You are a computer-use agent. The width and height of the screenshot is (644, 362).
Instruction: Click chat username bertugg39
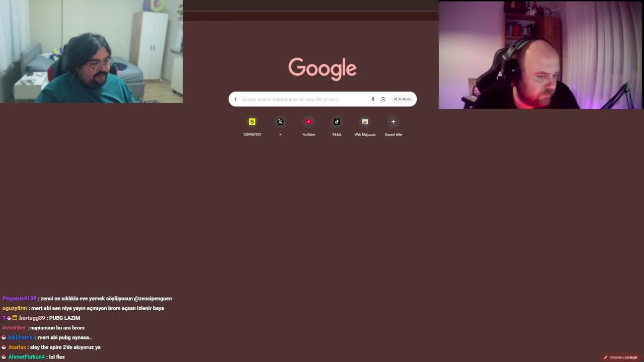pos(32,318)
